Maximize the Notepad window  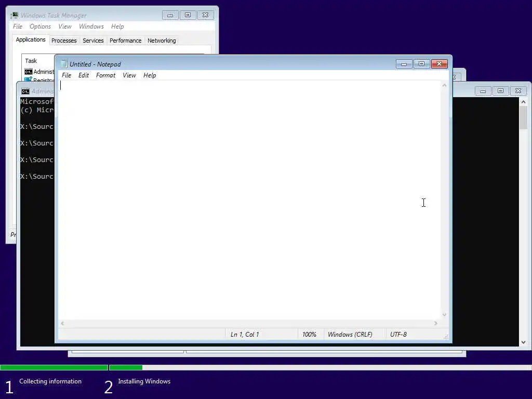[x=421, y=64]
